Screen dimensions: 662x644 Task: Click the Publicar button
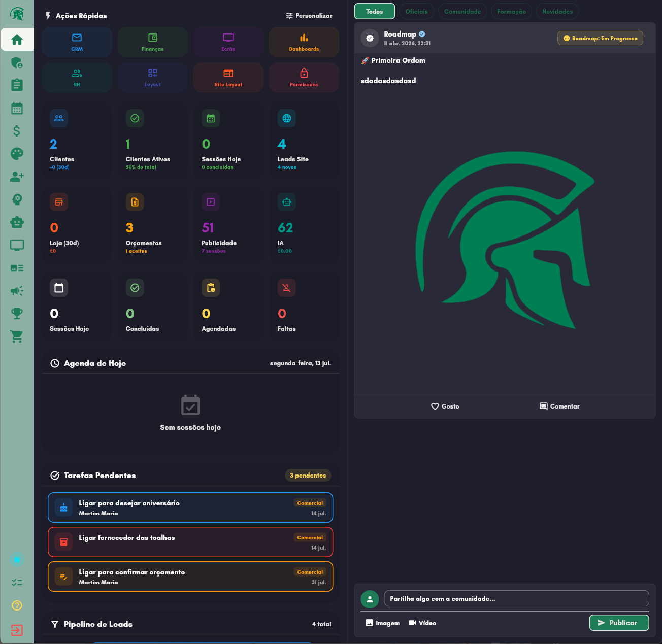(619, 623)
